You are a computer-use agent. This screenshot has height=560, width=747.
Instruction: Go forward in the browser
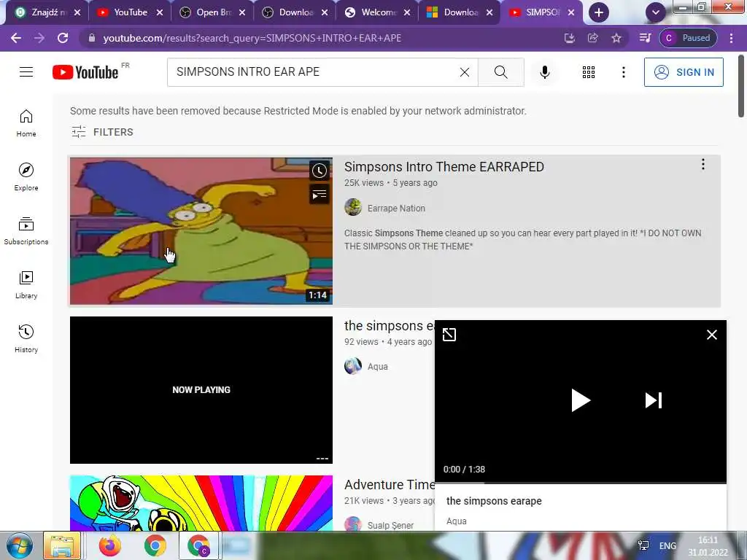[x=39, y=38]
